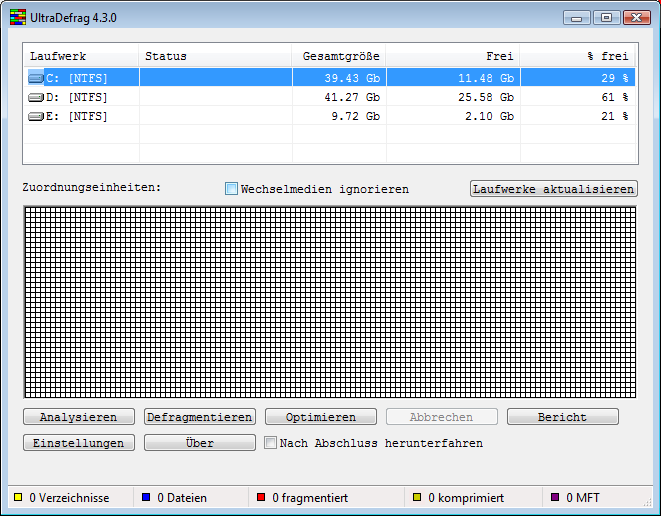Maximize the UltraDefrag window
Viewport: 661px width, 516px height.
607,18
